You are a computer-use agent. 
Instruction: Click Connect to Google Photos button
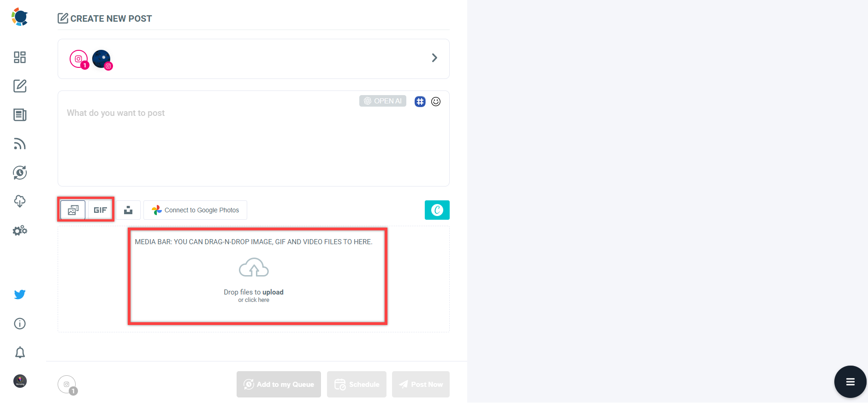(195, 210)
